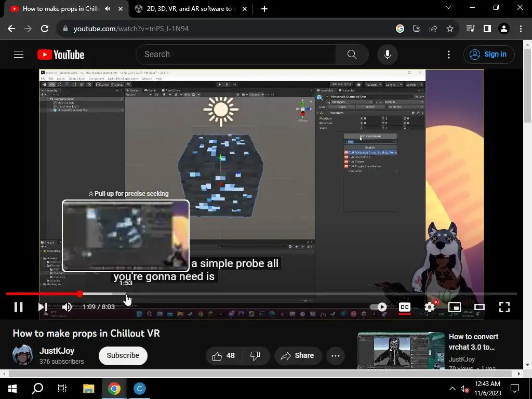Activate the miniplayer mode
The image size is (532, 399).
(454, 307)
